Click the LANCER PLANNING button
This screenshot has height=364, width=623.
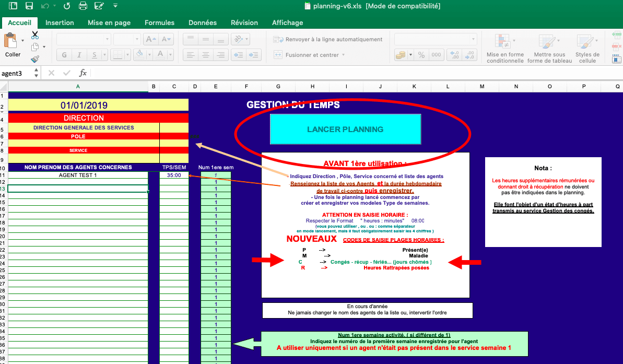coord(345,129)
